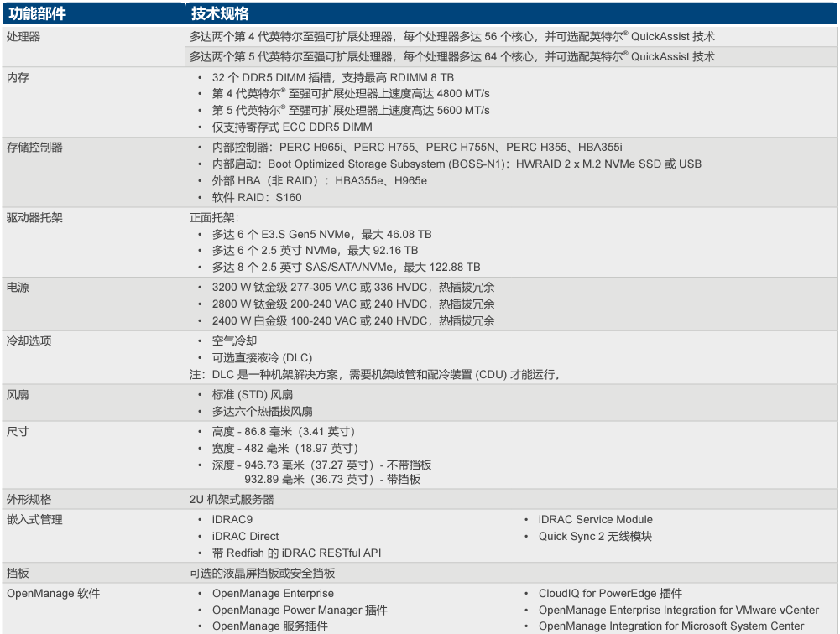This screenshot has width=840, height=634.
Task: Click the 深度 946.73 毫米 line
Action: [x=321, y=465]
